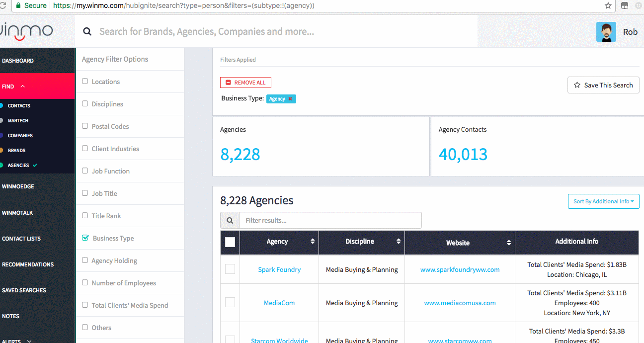Remove the Agency filter tag with x
Viewport: 644px width, 343px height.
(x=290, y=99)
